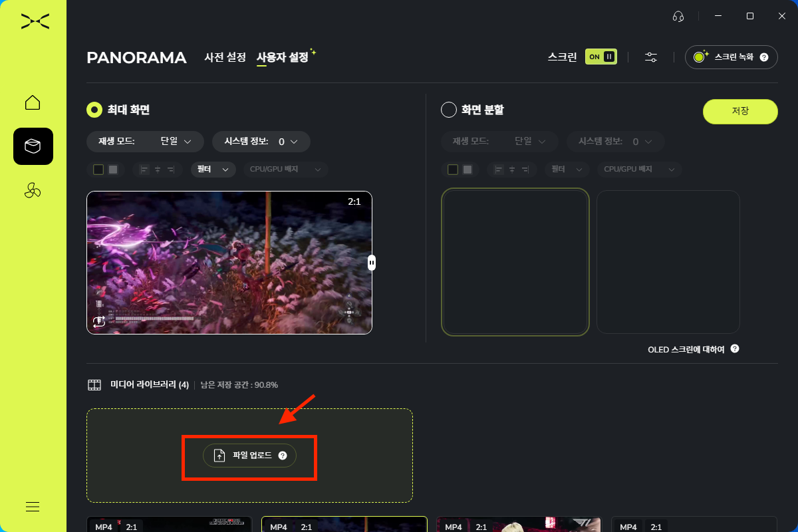Pick the black color swatch under 최대 화면

pos(98,170)
